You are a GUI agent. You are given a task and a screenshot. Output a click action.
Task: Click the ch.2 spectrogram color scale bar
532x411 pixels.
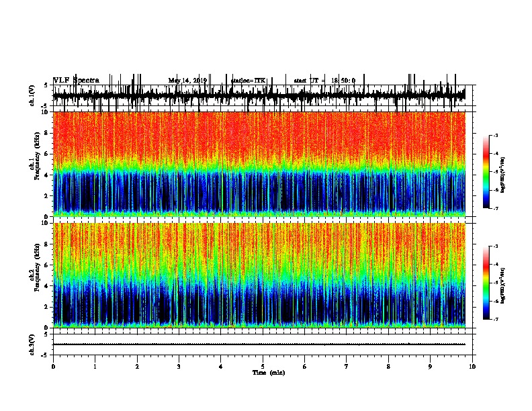486,283
